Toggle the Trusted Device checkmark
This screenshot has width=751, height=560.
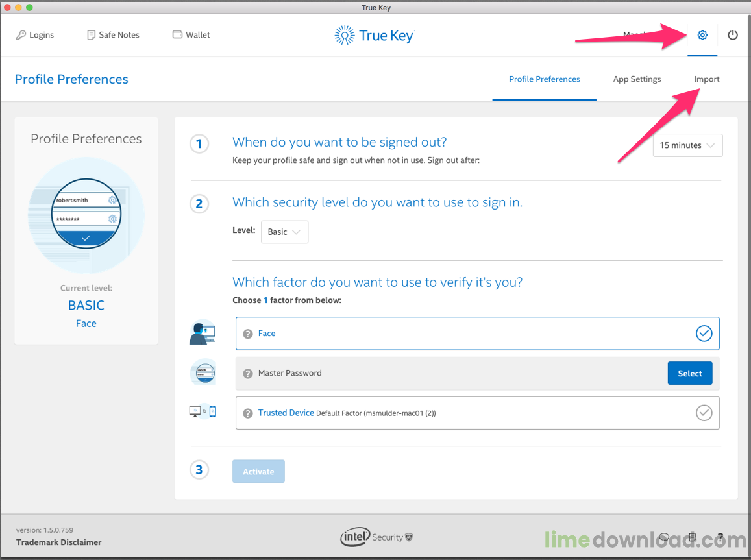tap(704, 413)
